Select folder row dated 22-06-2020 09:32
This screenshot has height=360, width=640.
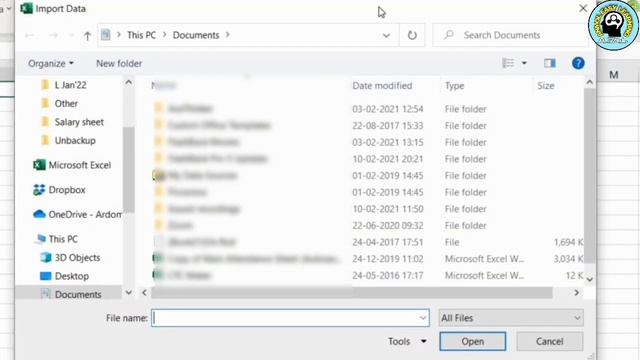coord(367,225)
